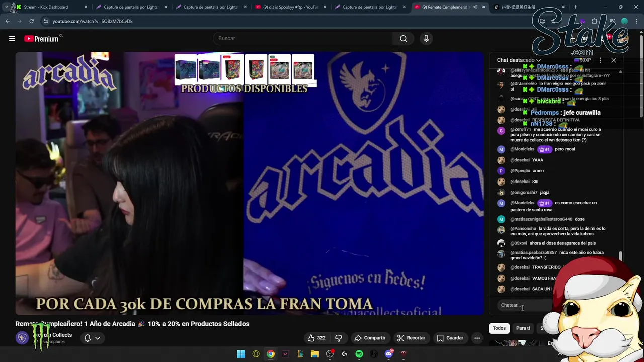The image size is (644, 362).
Task: Share the video via Compartir
Action: coord(370,338)
